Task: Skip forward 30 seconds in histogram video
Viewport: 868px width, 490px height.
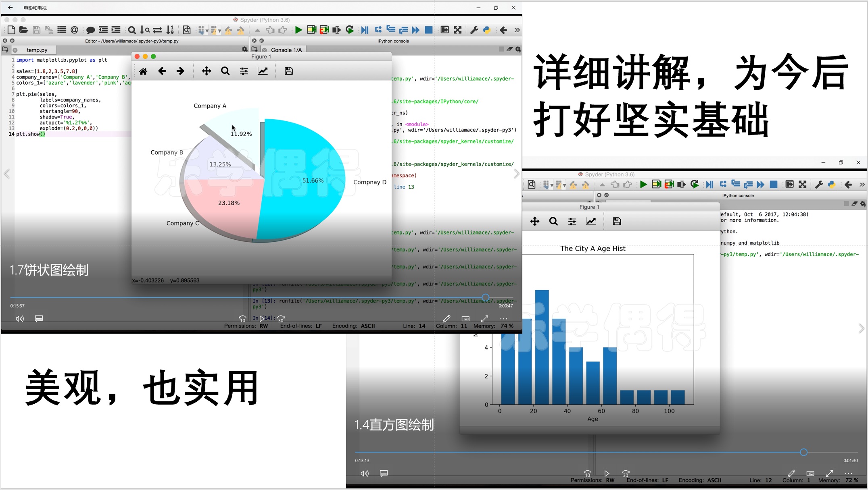Action: (626, 473)
